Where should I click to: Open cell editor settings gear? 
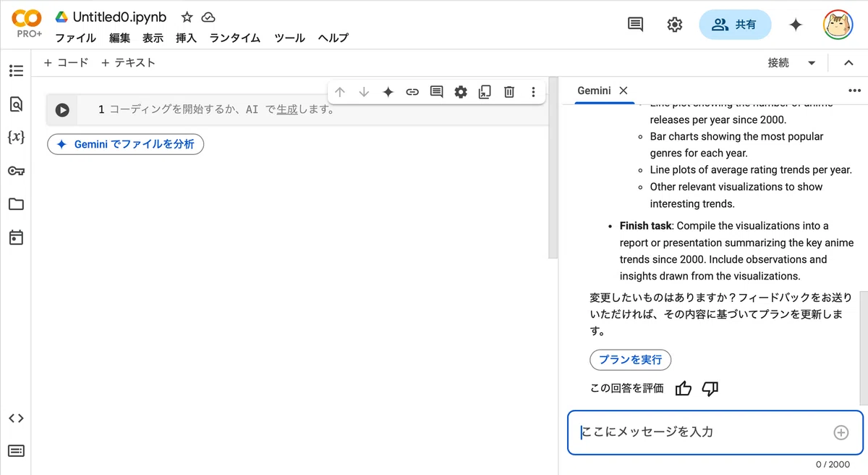coord(461,92)
